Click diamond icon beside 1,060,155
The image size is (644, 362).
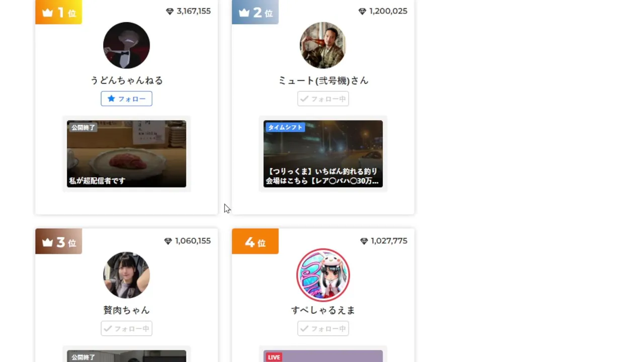(x=168, y=241)
